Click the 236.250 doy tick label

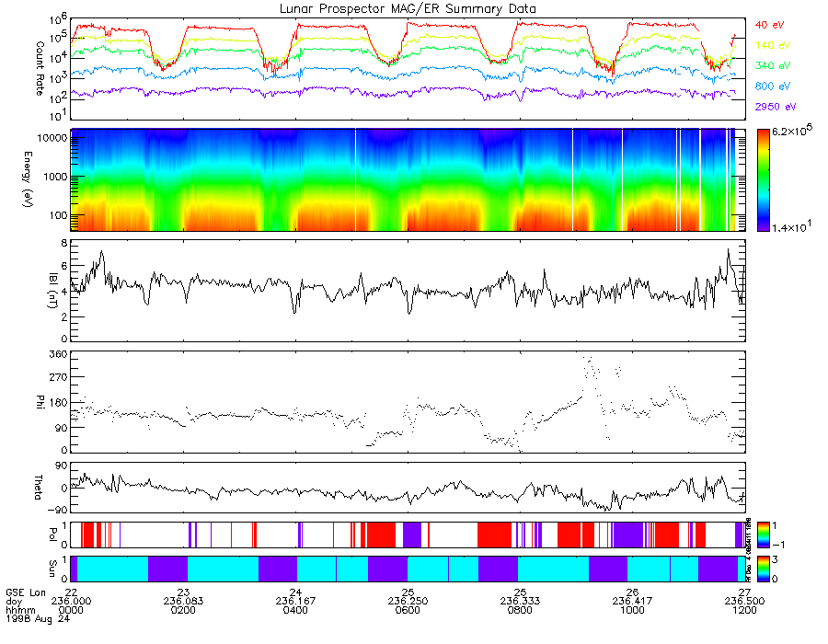click(x=408, y=602)
